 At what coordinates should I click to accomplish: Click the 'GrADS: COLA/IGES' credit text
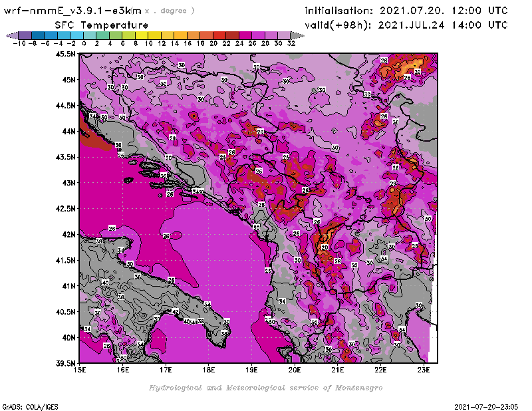point(30,407)
